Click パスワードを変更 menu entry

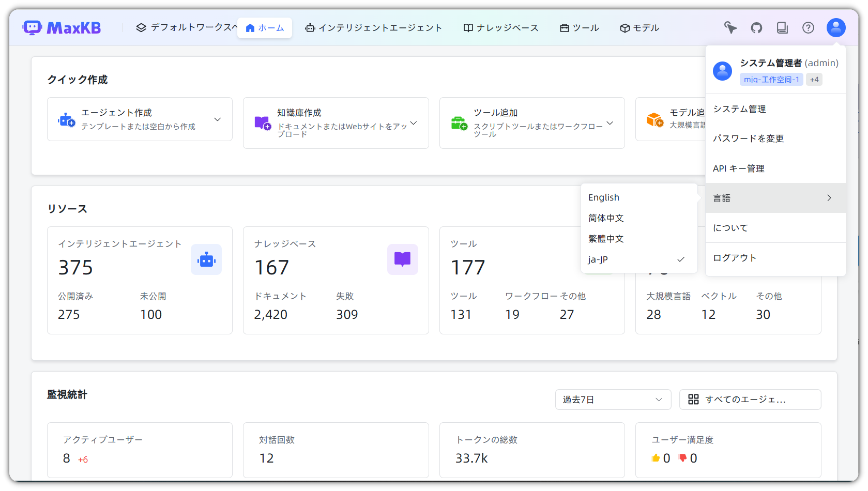click(775, 139)
